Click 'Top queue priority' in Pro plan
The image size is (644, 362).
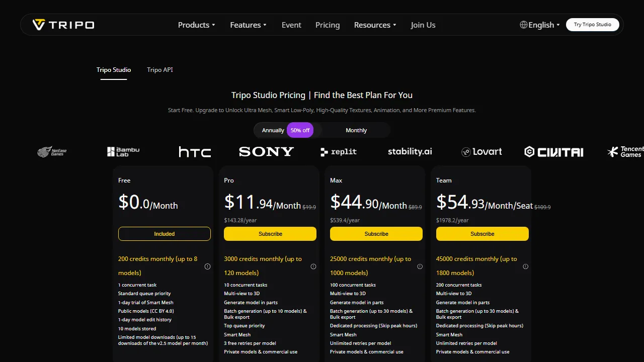click(x=245, y=326)
